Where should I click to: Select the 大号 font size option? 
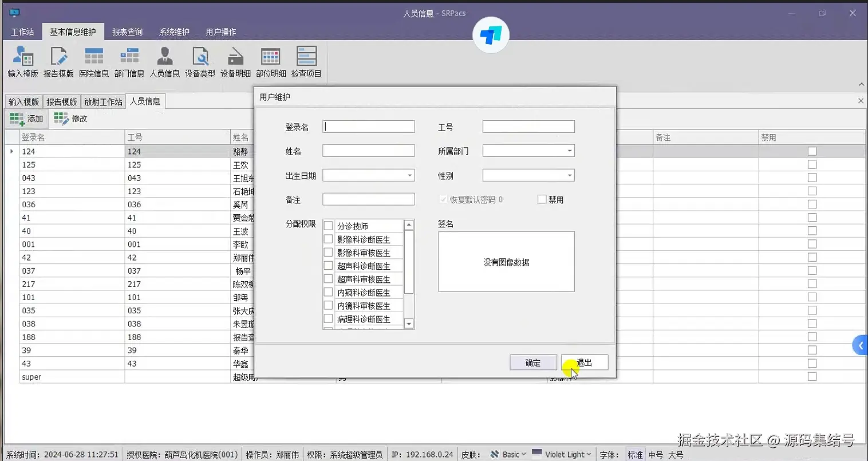(675, 454)
